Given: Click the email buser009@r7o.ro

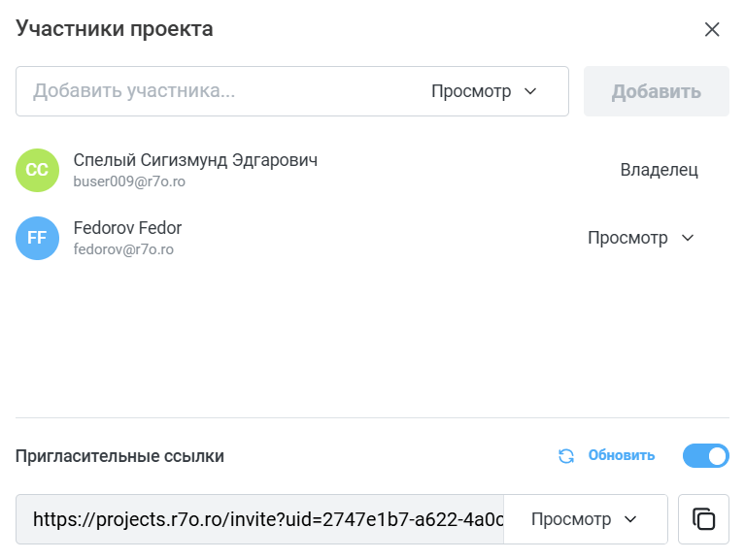Looking at the screenshot, I should 129,181.
